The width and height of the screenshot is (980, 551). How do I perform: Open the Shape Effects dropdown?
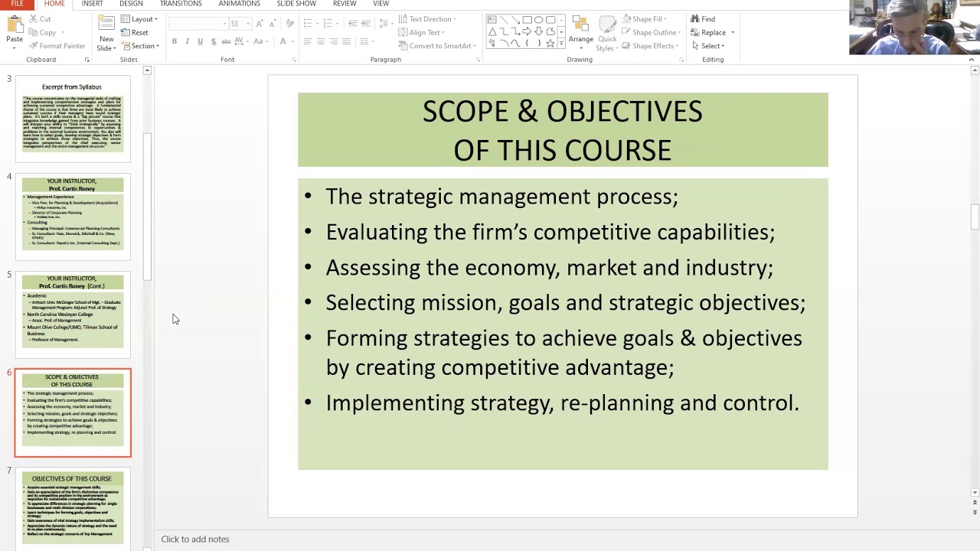650,46
